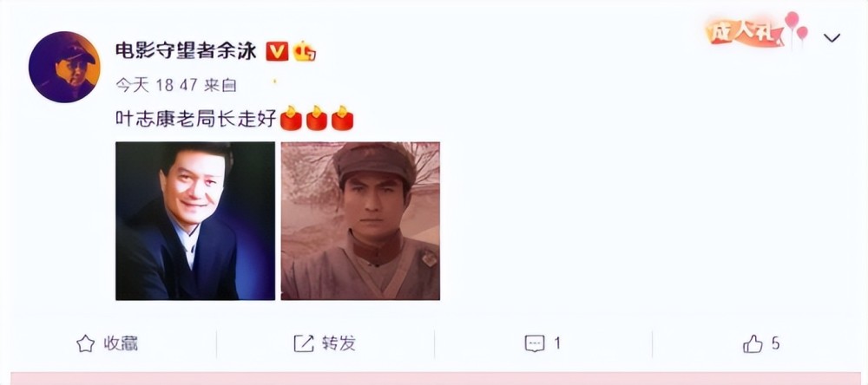Select the 转发 text label
The width and height of the screenshot is (868, 385).
point(339,343)
